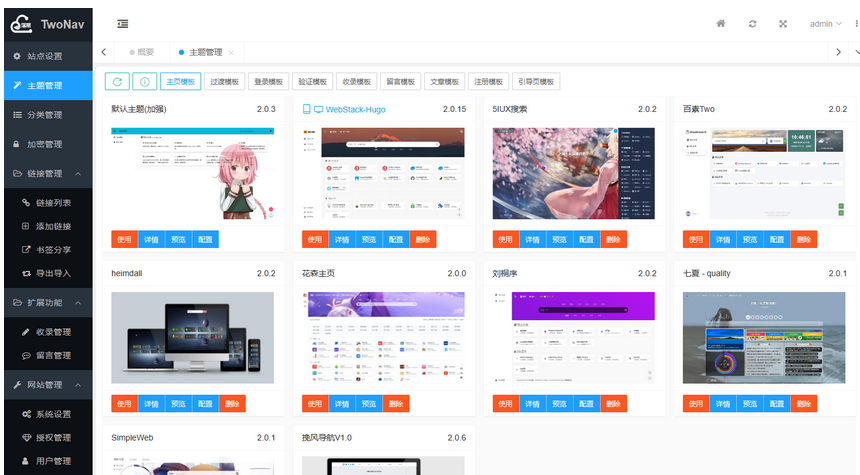Image resolution: width=860 pixels, height=475 pixels.
Task: Click 详情 on heimdall theme
Action: (151, 404)
